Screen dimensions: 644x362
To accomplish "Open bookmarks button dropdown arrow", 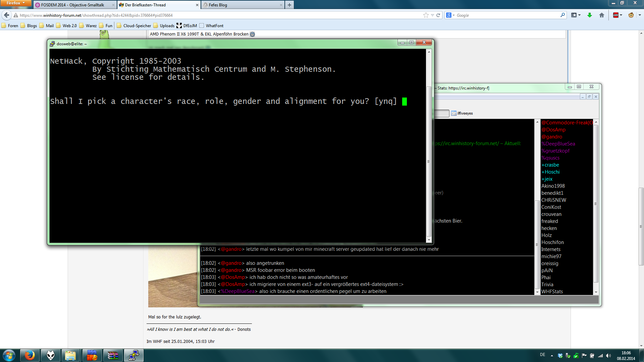I will [x=579, y=15].
